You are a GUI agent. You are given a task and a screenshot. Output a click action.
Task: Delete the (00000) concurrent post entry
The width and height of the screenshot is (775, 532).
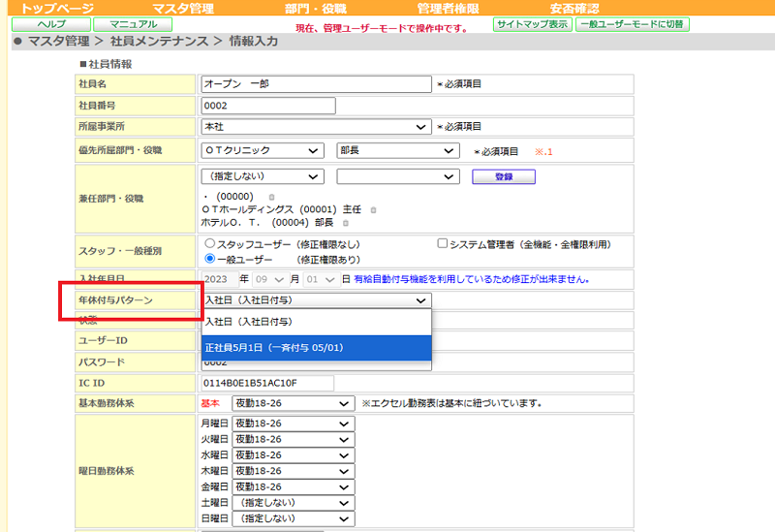pos(271,197)
